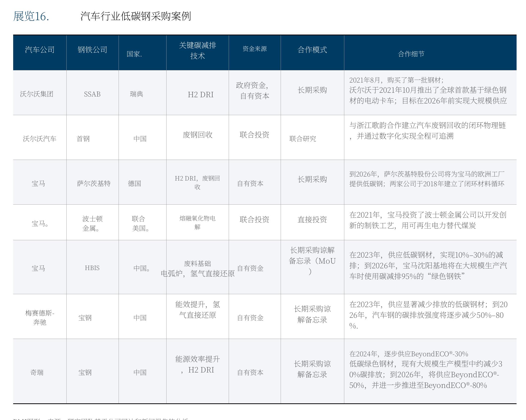This screenshot has width=526, height=420.
Task: Select 中国。 in the HBIS row
Action: click(142, 268)
